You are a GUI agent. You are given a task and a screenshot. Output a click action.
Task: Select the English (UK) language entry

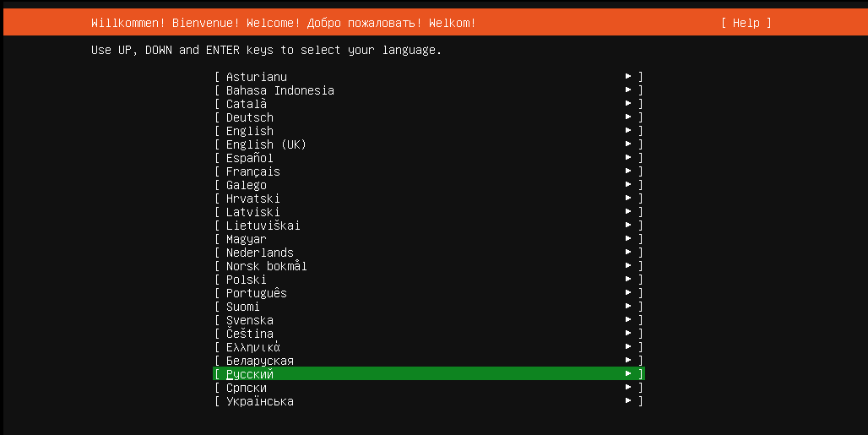click(x=266, y=144)
